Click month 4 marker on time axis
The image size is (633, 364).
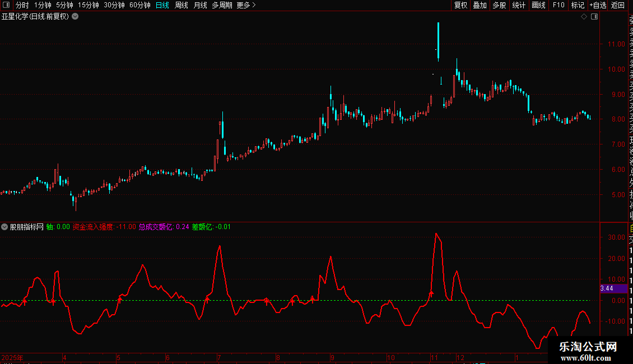[x=64, y=357]
